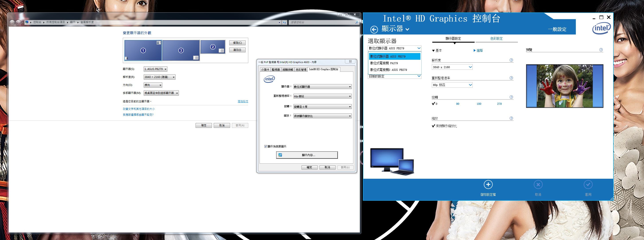Open the 顯示器 數位式顯示器 dropdown in dialog

[323, 87]
